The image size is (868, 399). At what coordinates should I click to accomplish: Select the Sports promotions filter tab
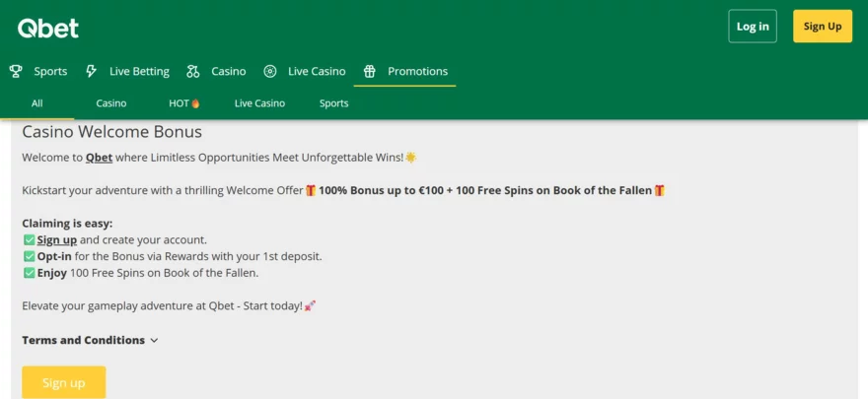pos(333,103)
